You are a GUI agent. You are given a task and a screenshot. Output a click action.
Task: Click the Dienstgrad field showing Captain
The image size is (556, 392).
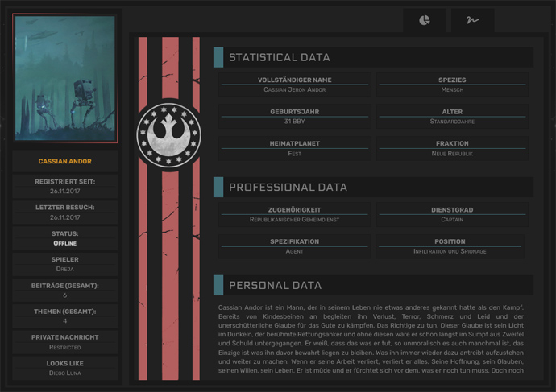coord(451,214)
